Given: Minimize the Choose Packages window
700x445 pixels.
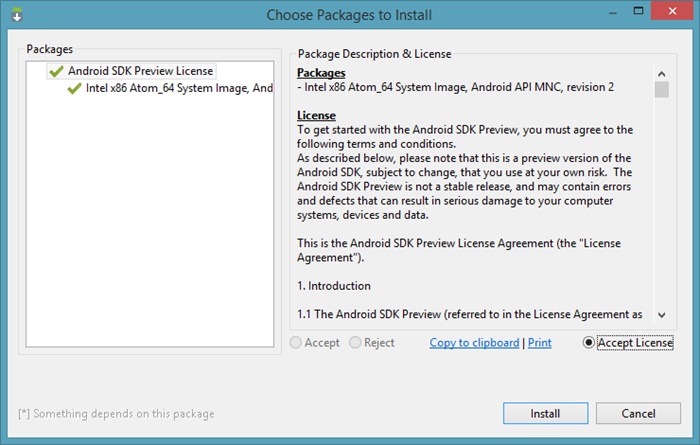Looking at the screenshot, I should click(x=613, y=13).
